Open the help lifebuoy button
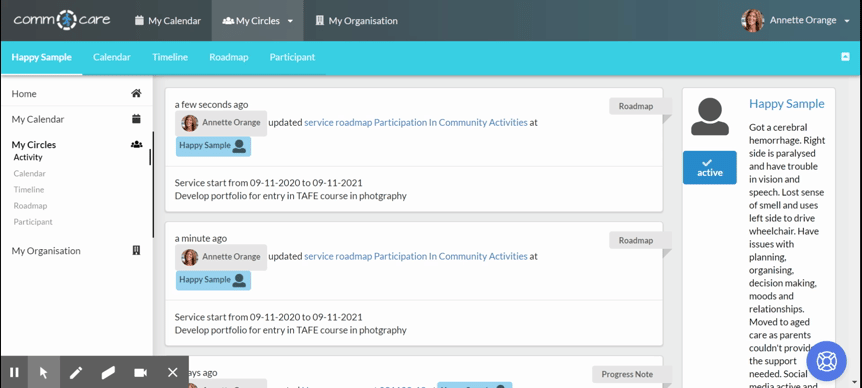The image size is (862, 388). tap(826, 361)
